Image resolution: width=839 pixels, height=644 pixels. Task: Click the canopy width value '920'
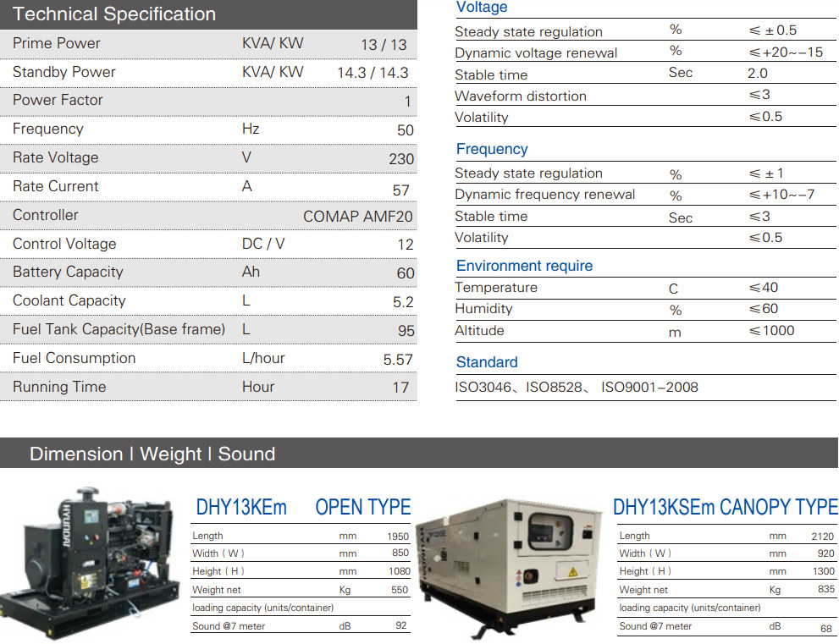825,553
